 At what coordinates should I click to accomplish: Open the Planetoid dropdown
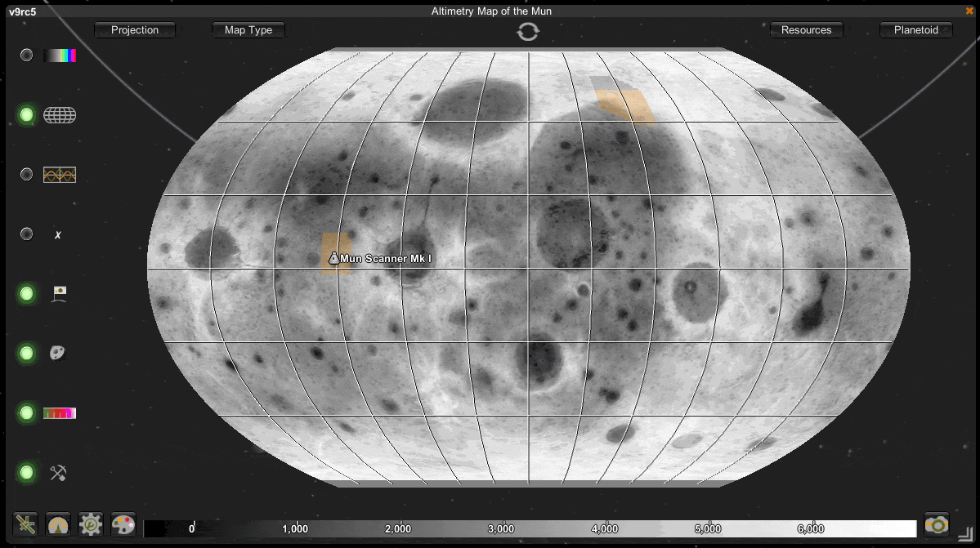(x=916, y=30)
